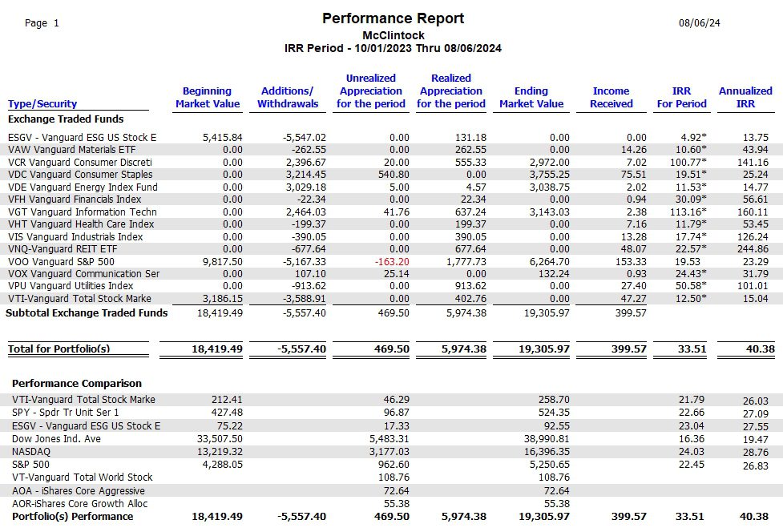This screenshot has width=783, height=532.
Task: Select the McClintock portfolio name
Action: 393,35
